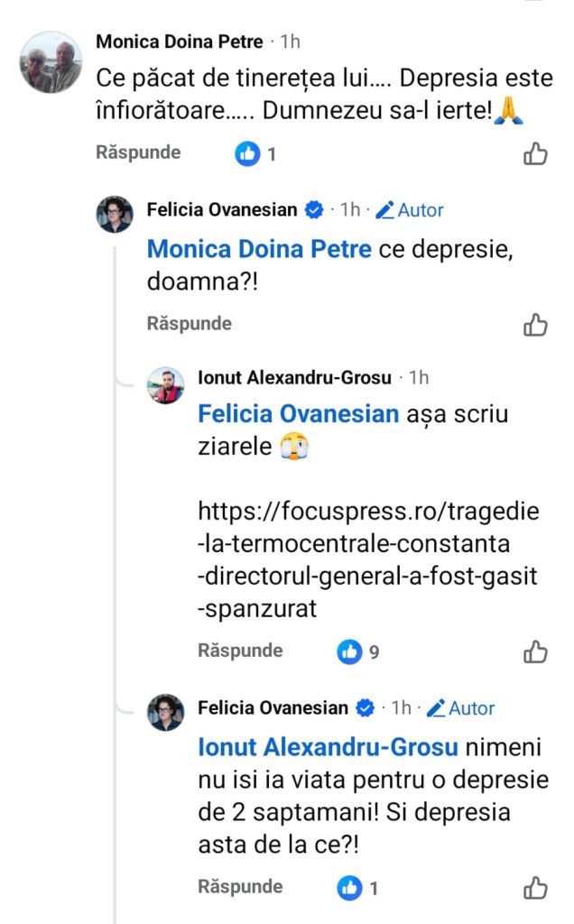
Task: Like Ionut Alexandru-Grosu's comment with thumbs-up
Action: (535, 651)
